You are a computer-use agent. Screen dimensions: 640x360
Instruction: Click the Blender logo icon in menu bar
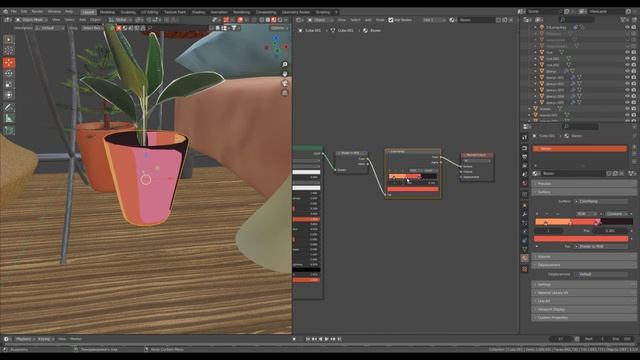[5, 12]
